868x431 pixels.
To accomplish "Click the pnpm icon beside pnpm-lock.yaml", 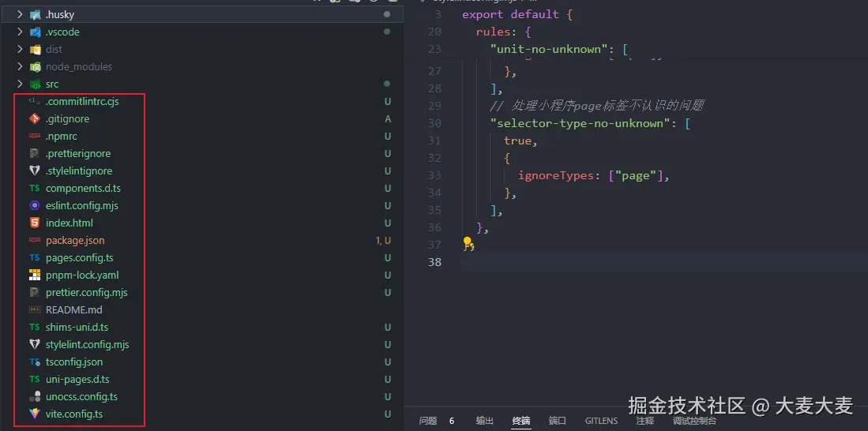I will [x=35, y=275].
